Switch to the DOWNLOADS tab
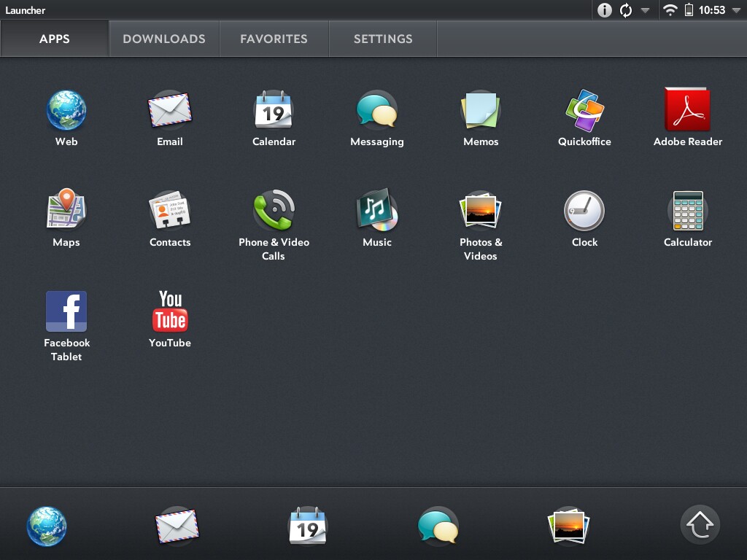 164,39
